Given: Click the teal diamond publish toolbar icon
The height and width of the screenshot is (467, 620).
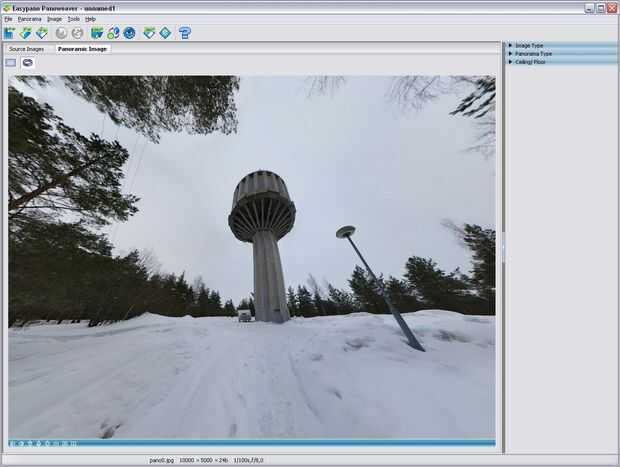Looking at the screenshot, I should click(165, 33).
